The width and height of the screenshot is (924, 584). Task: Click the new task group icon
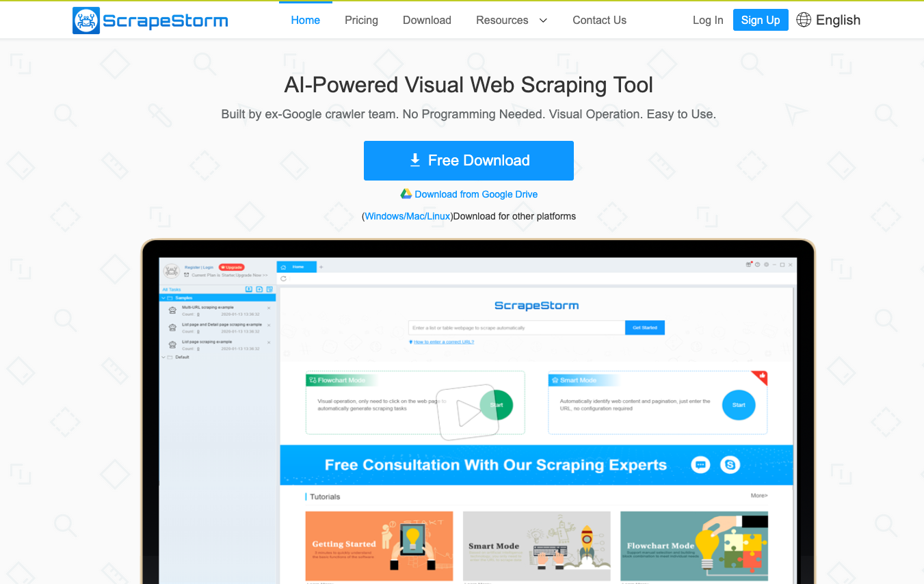click(x=259, y=289)
